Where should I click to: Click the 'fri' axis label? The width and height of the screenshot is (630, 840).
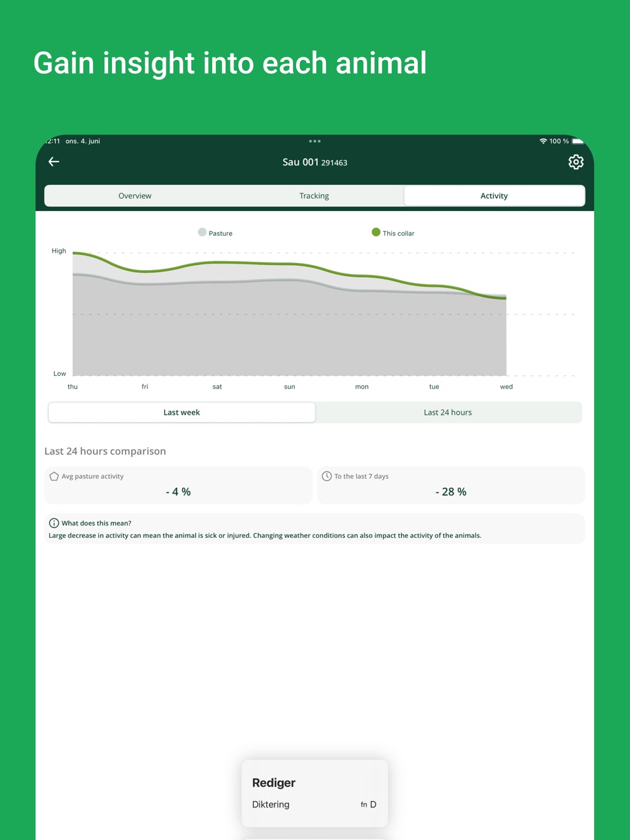(x=144, y=387)
